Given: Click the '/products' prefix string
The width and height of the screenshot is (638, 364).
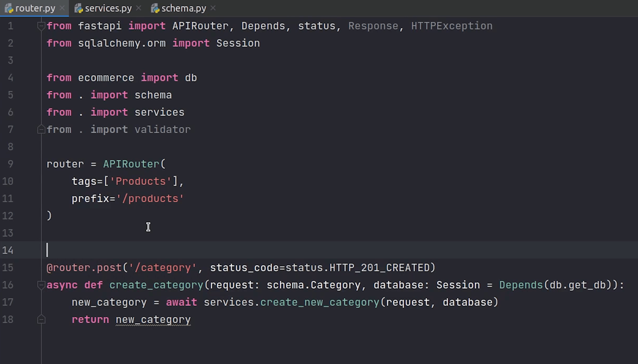Looking at the screenshot, I should click(150, 199).
